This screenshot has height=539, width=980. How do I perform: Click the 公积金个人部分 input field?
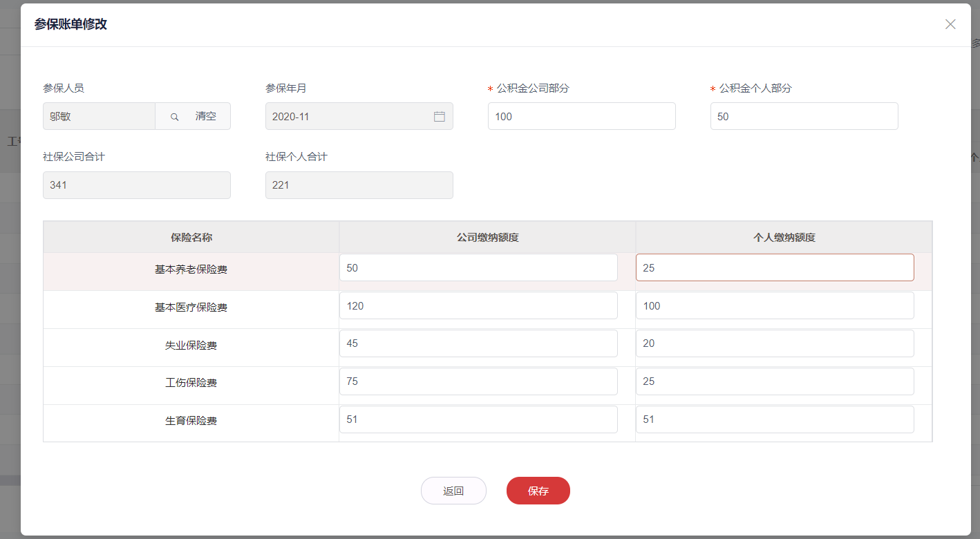[804, 117]
